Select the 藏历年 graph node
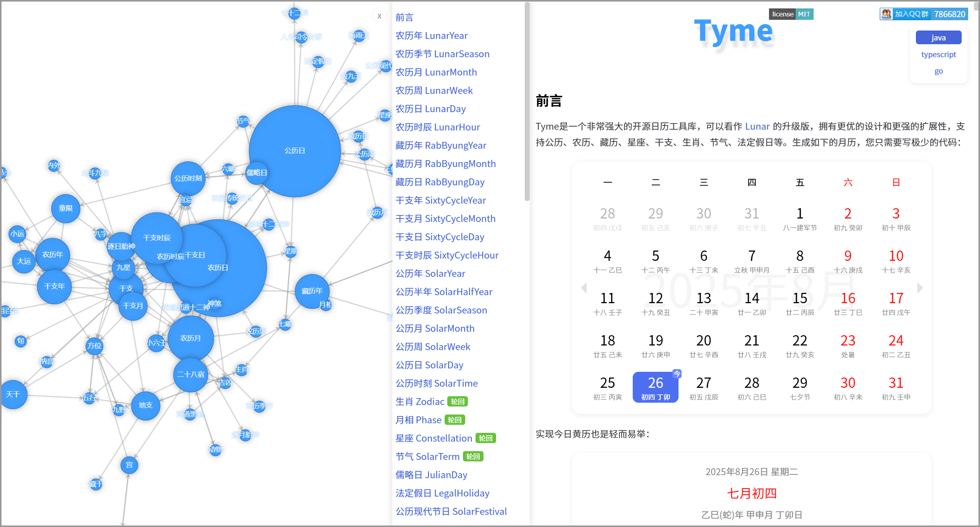Viewport: 980px width, 527px height. (x=312, y=291)
